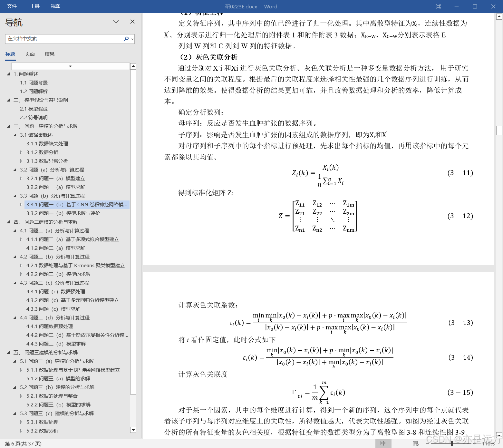
Task: Collapse 3.3 问题 (b) 分析与计算过程
Action: click(15, 196)
